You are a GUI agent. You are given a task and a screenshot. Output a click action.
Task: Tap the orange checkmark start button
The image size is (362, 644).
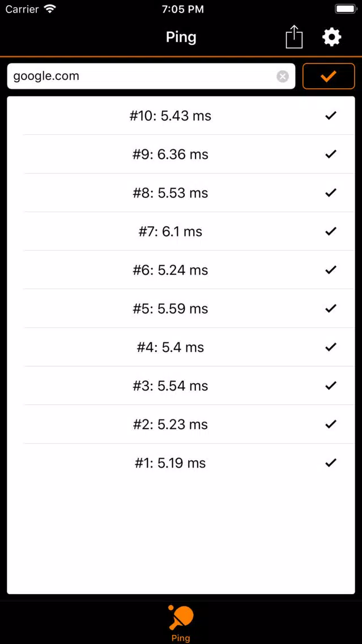(x=329, y=76)
